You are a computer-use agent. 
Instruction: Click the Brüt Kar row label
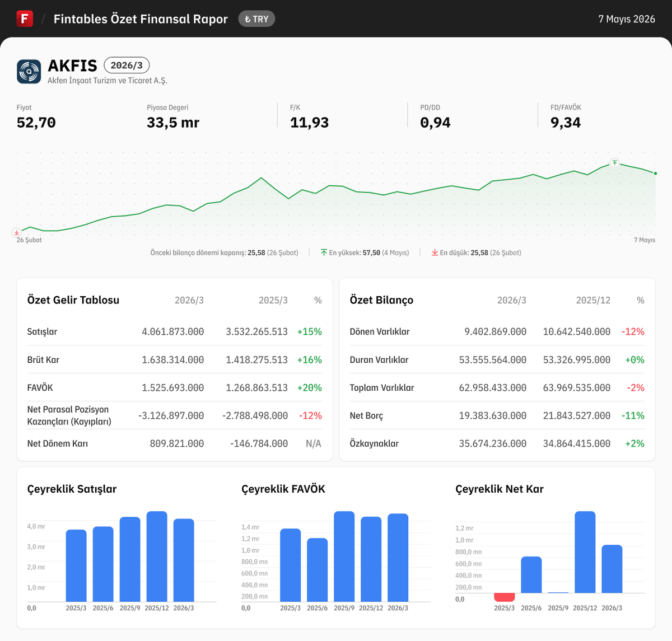(43, 359)
